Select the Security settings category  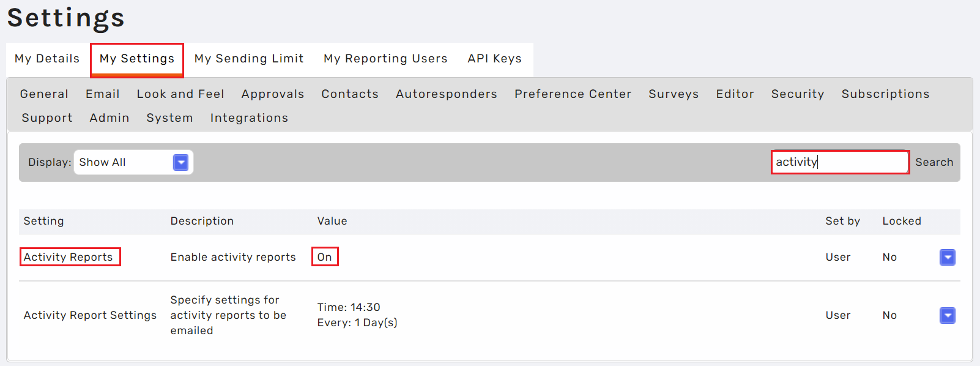798,94
